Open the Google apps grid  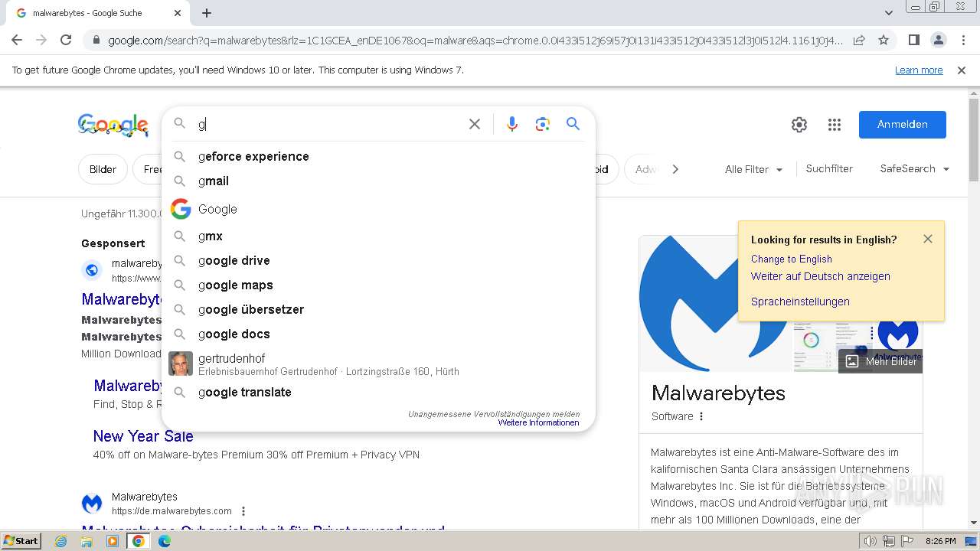click(x=835, y=125)
